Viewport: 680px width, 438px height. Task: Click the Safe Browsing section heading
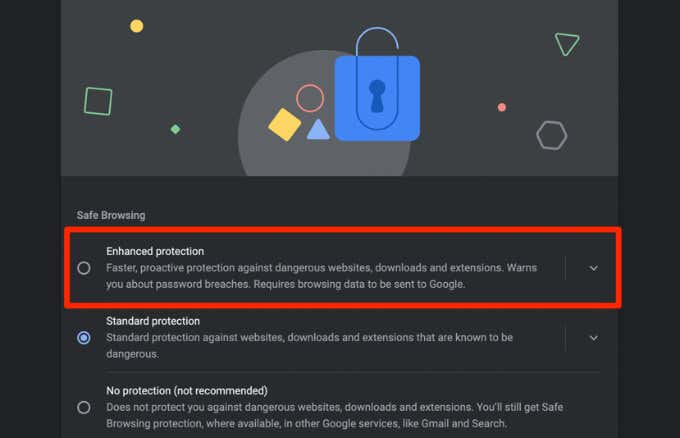pyautogui.click(x=111, y=215)
